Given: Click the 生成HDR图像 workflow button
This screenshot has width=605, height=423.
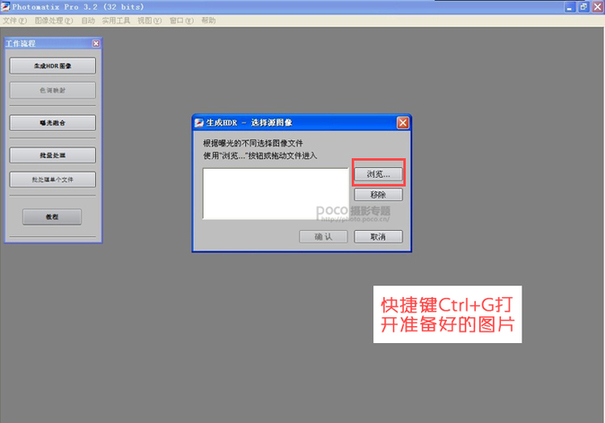Looking at the screenshot, I should pos(52,66).
